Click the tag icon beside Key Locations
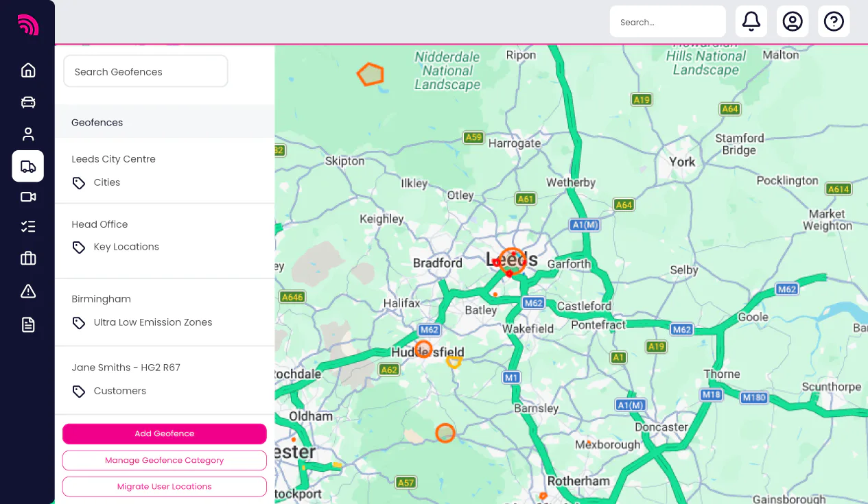Image resolution: width=868 pixels, height=504 pixels. [79, 248]
